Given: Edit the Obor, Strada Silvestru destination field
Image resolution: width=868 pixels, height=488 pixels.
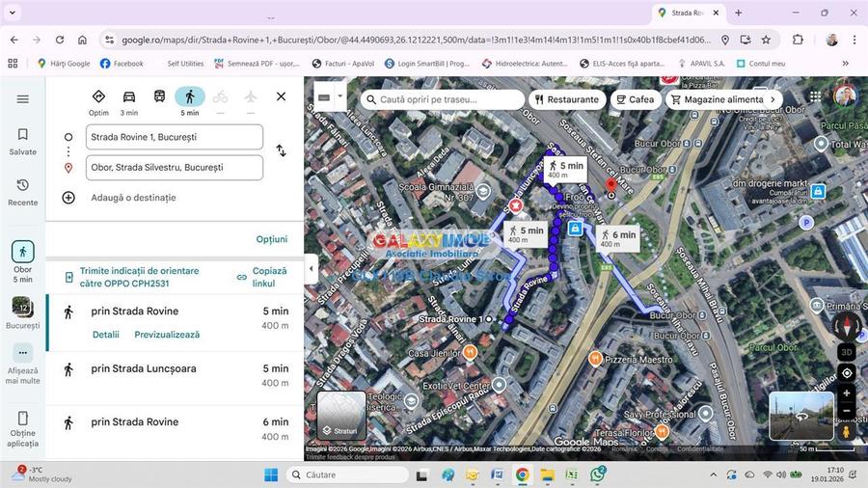Looking at the screenshot, I should click(175, 167).
